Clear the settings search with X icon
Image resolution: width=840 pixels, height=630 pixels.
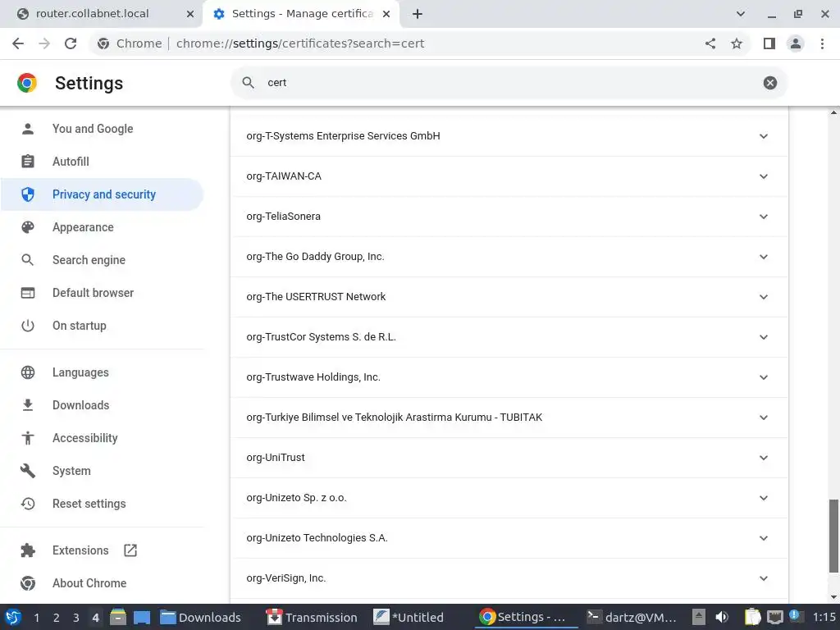[x=769, y=83]
